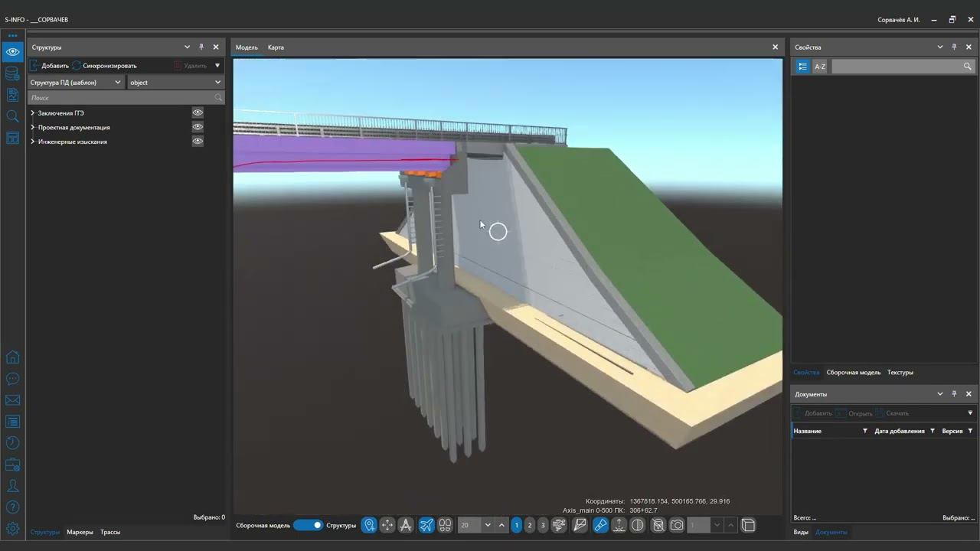Activate the footprints walk mode tool

(445, 525)
